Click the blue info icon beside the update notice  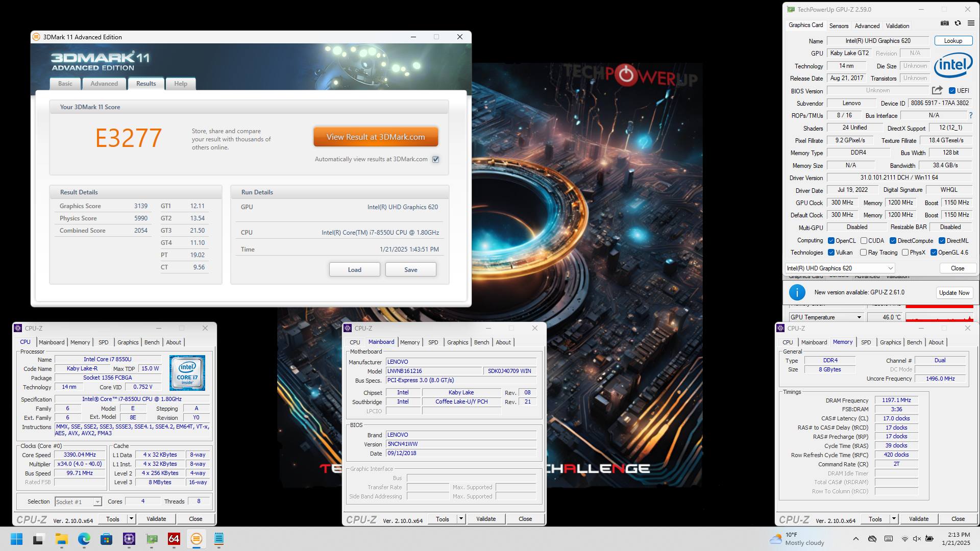(x=797, y=292)
